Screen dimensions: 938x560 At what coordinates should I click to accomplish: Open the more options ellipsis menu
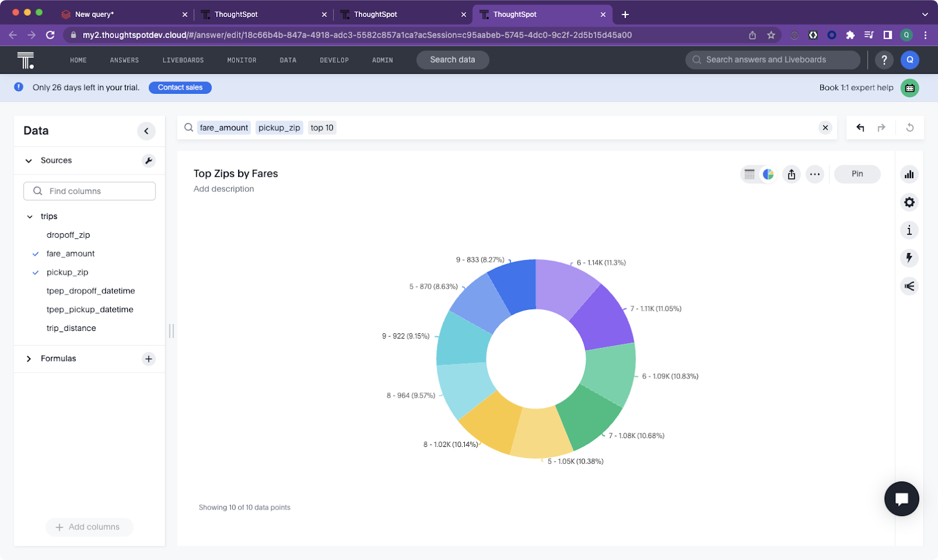(815, 174)
